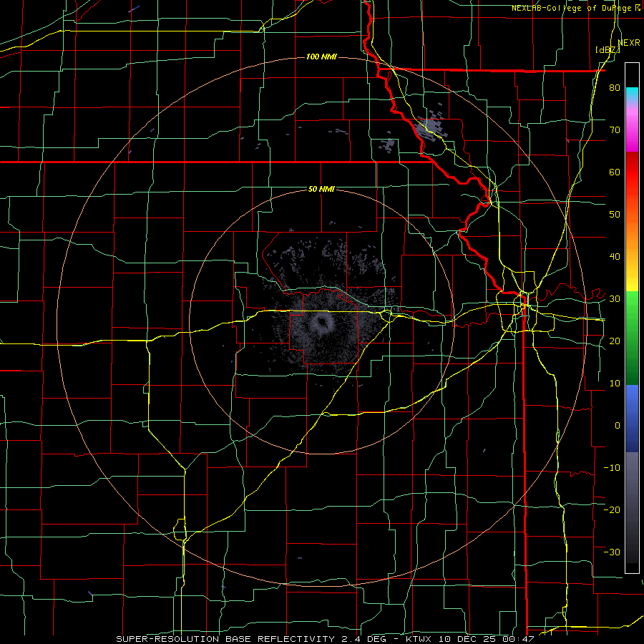Click the "10" value on the dBZ scale

(615, 384)
